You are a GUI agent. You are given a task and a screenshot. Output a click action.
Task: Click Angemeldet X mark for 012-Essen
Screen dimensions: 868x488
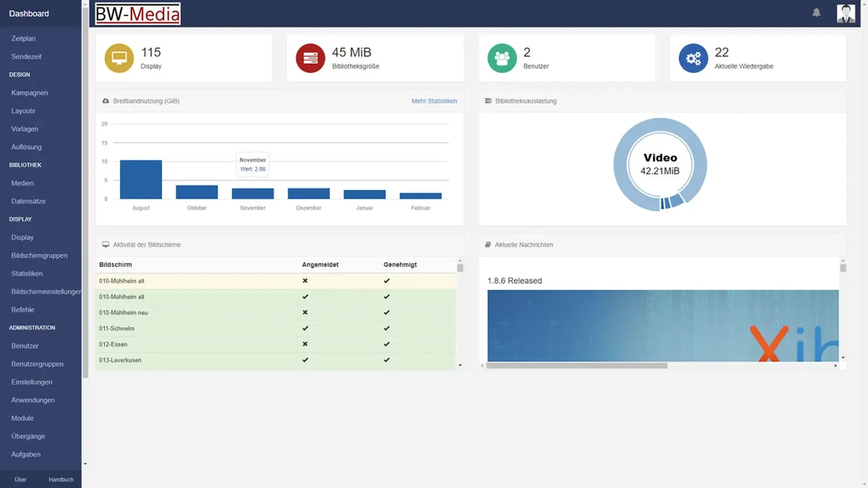click(305, 344)
